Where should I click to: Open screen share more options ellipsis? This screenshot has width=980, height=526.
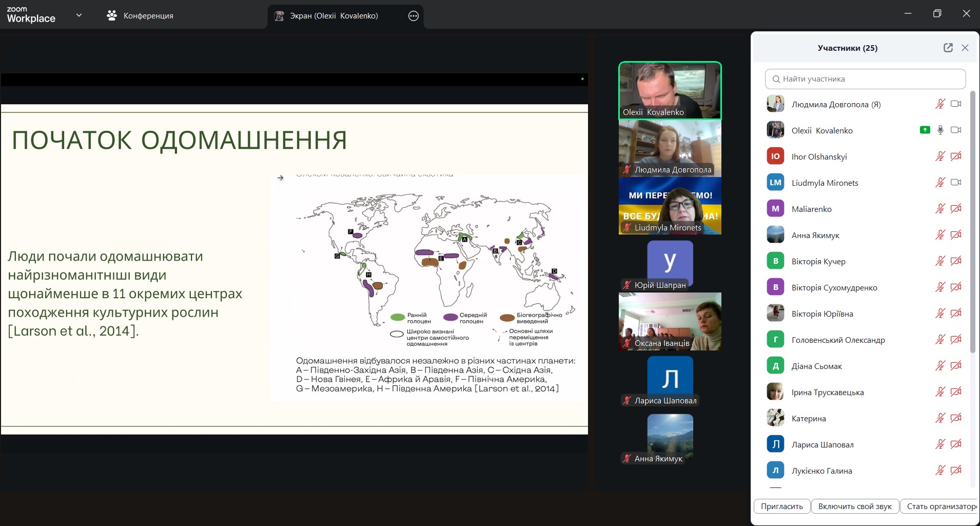413,16
